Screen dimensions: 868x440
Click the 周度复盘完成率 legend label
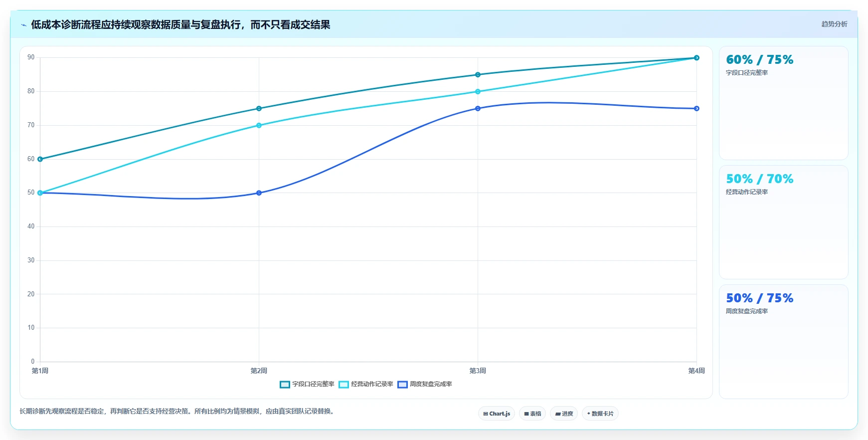(431, 384)
